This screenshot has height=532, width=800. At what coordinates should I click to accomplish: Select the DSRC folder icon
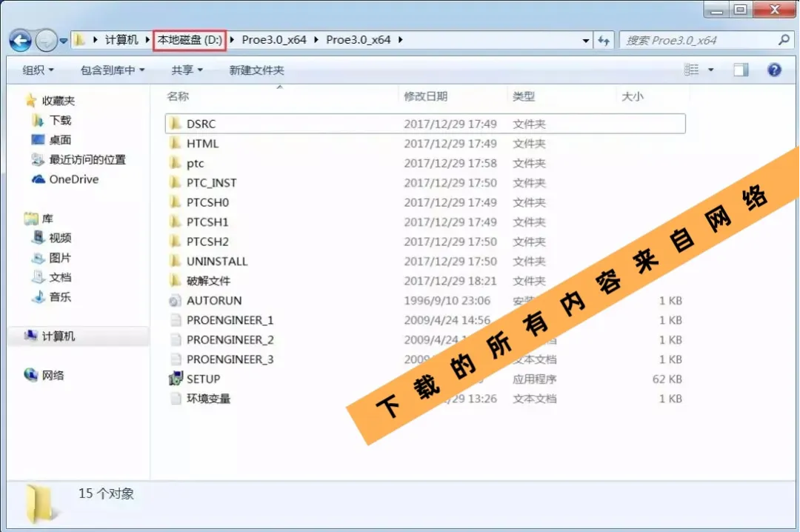pyautogui.click(x=176, y=124)
